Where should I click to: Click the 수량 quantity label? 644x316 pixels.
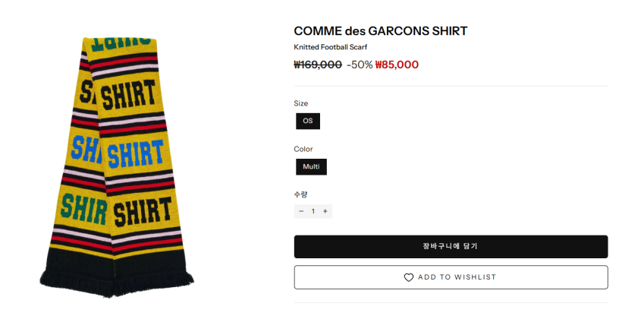coord(300,194)
